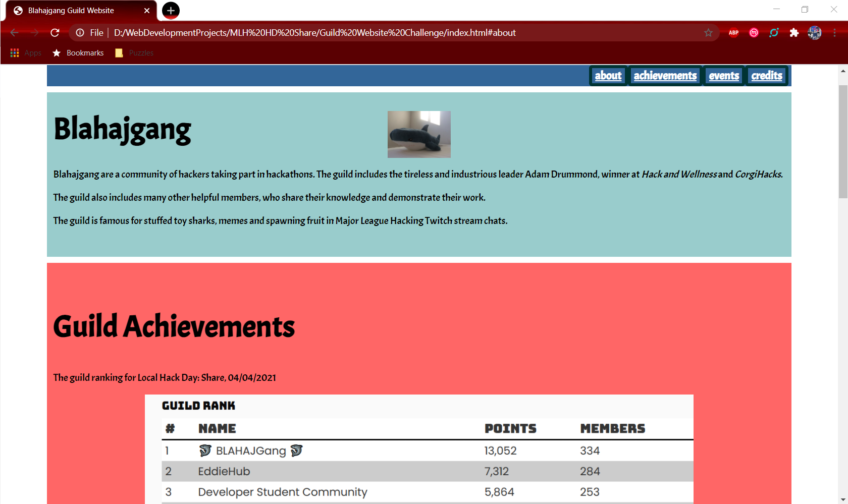Go to the achievements nav link
Screen dimensions: 848x504
point(665,76)
